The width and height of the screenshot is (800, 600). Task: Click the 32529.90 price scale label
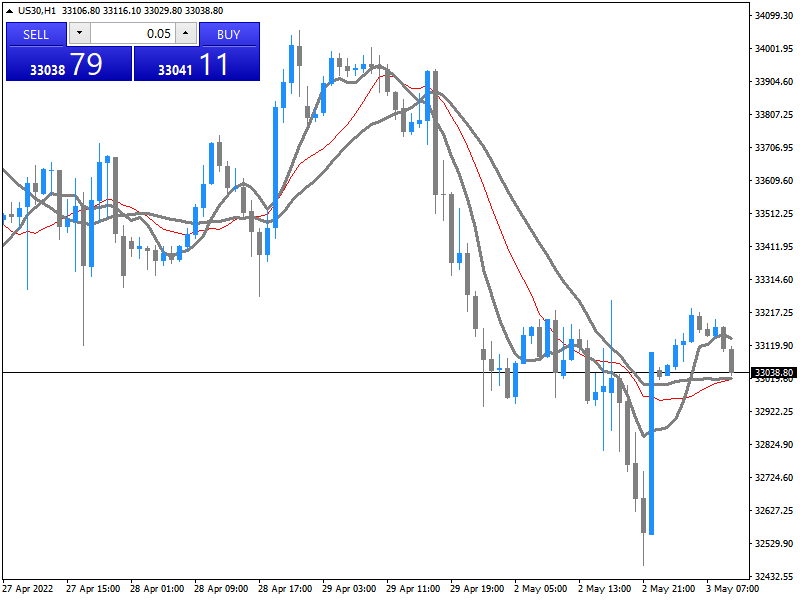point(774,544)
